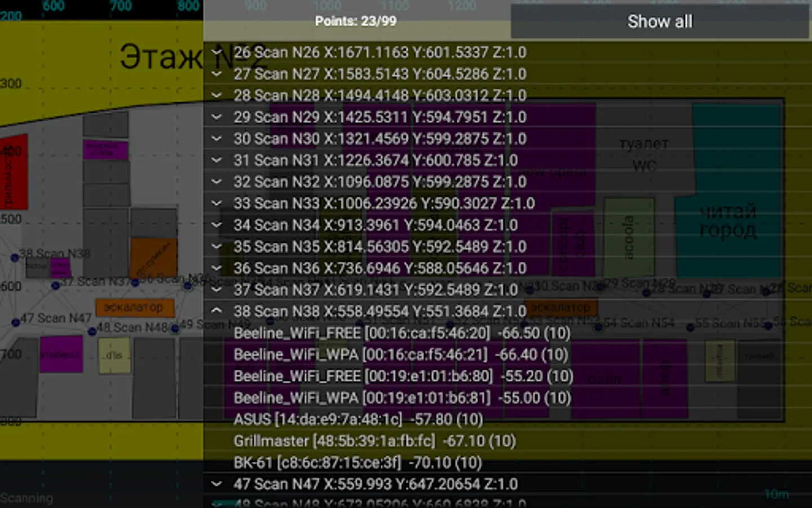Select row text 35 Scan N35 X:814.56305
Image resolution: width=812 pixels, height=508 pixels.
[380, 246]
